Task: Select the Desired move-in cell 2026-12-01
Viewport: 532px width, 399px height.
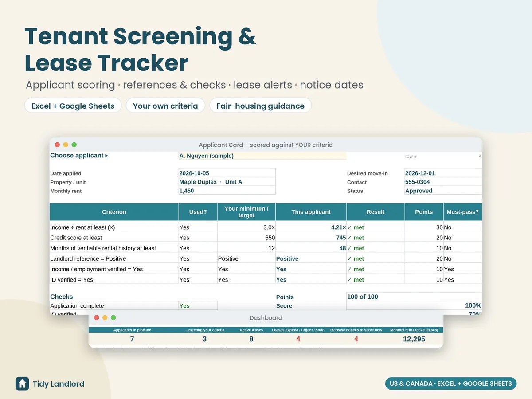Action: [443, 173]
